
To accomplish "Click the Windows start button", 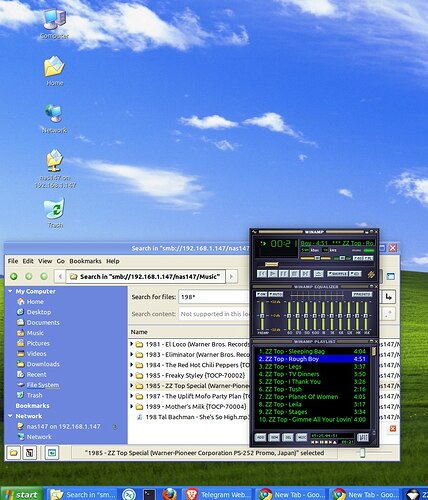I will 22,495.
